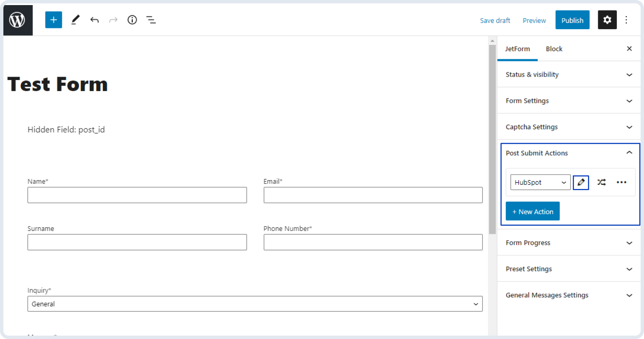Screen dimensions: 644x339
Task: Open the three-dots menu for the HubSpot action
Action: click(x=622, y=182)
